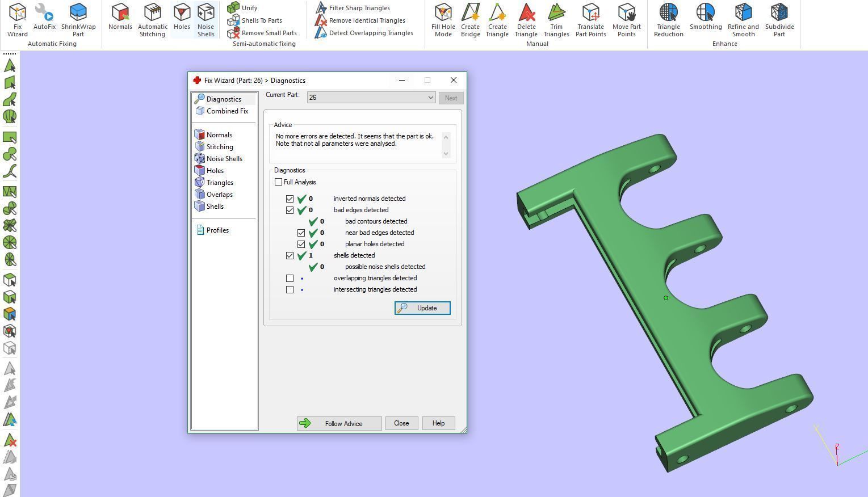The width and height of the screenshot is (868, 497).
Task: Click the Close button in wizard
Action: point(401,423)
